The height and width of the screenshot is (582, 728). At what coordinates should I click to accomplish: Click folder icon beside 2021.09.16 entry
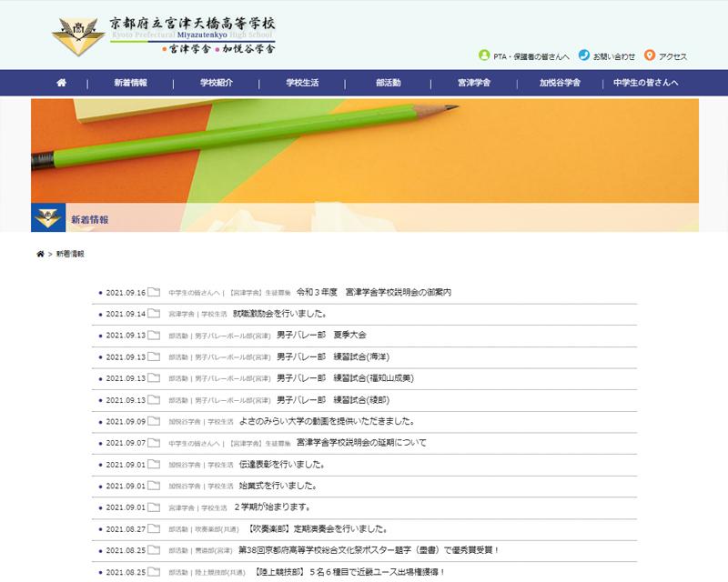(154, 293)
